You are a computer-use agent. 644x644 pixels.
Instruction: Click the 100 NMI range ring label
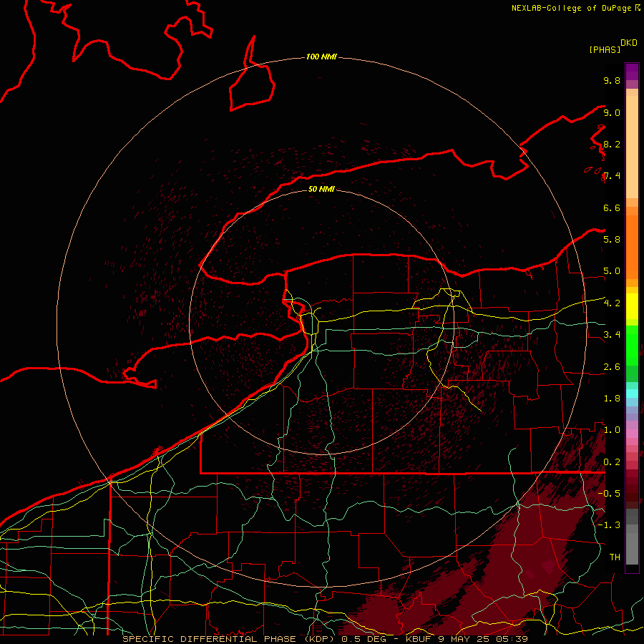(x=321, y=57)
